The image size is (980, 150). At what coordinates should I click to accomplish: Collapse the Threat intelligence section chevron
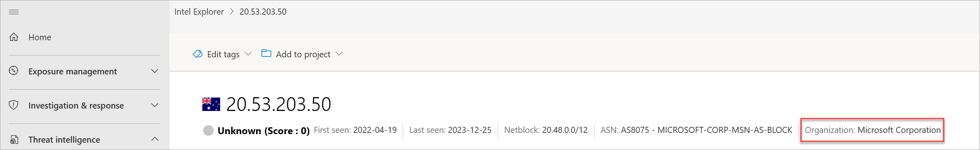coord(154,139)
